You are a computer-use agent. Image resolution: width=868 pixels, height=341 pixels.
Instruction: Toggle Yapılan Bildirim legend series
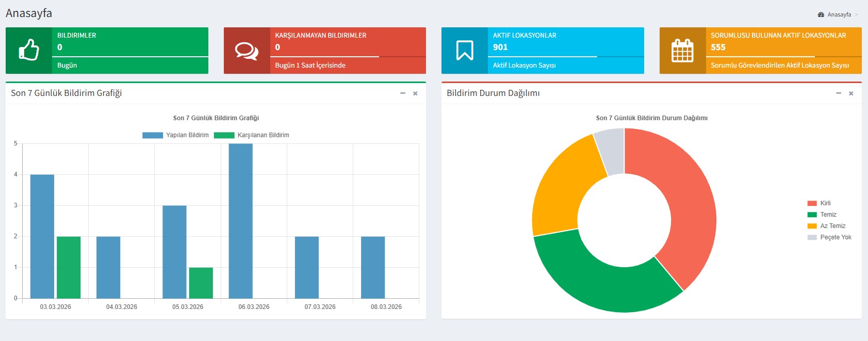[x=176, y=135]
